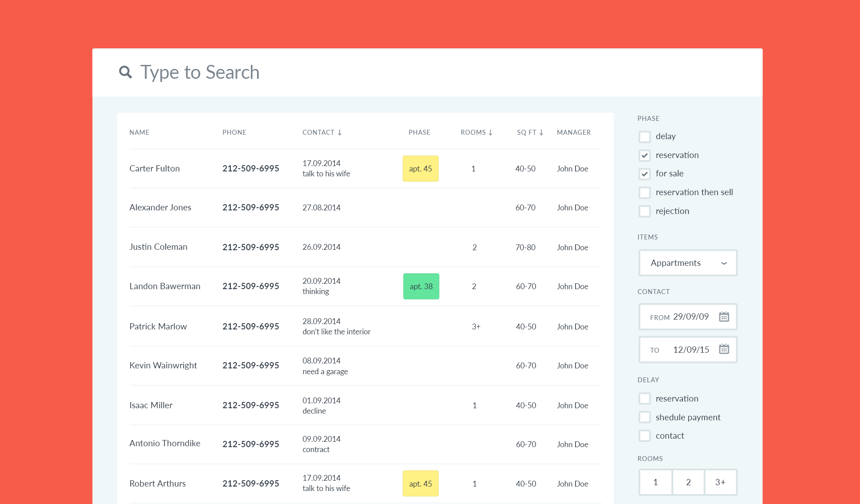Viewport: 860px width, 504px height.
Task: Click contact note 'need a garage'
Action: [325, 372]
